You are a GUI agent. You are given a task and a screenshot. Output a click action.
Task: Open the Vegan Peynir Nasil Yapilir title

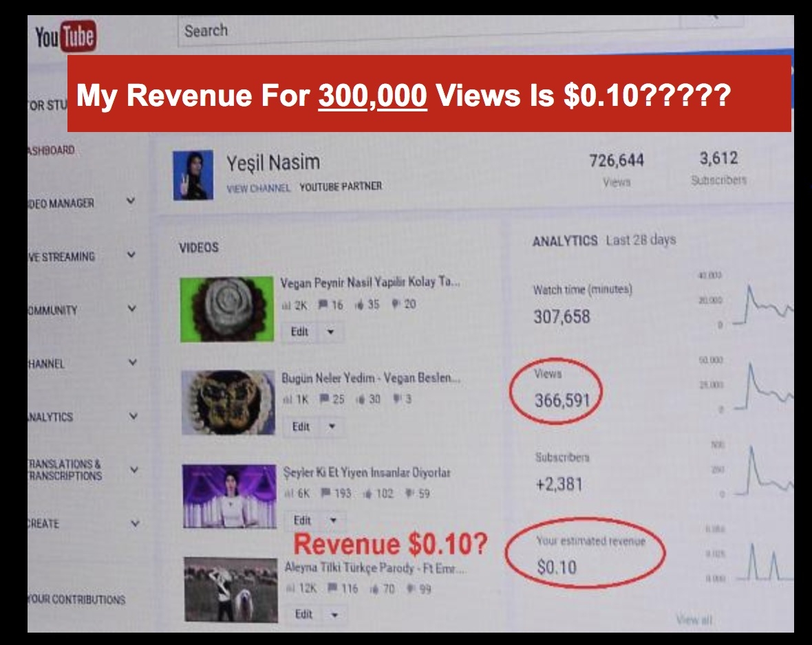pyautogui.click(x=370, y=283)
